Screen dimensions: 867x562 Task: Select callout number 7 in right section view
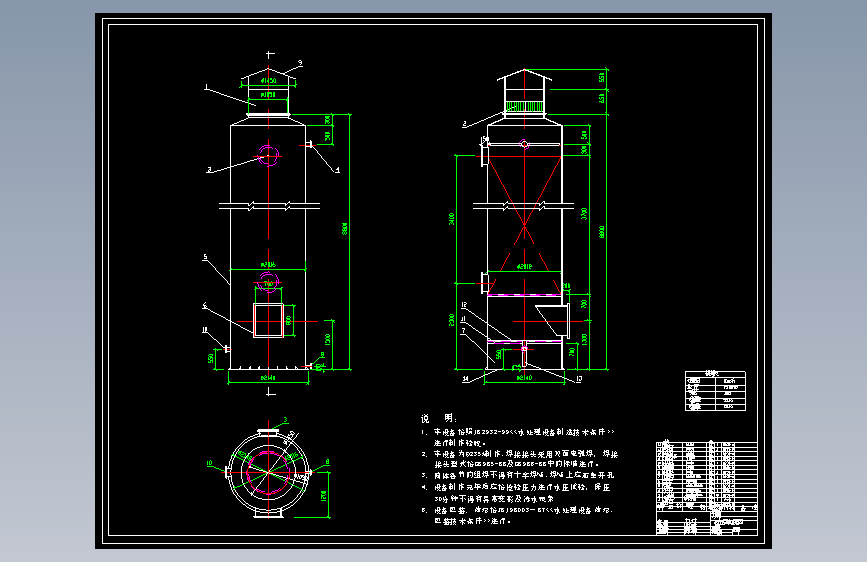463,331
